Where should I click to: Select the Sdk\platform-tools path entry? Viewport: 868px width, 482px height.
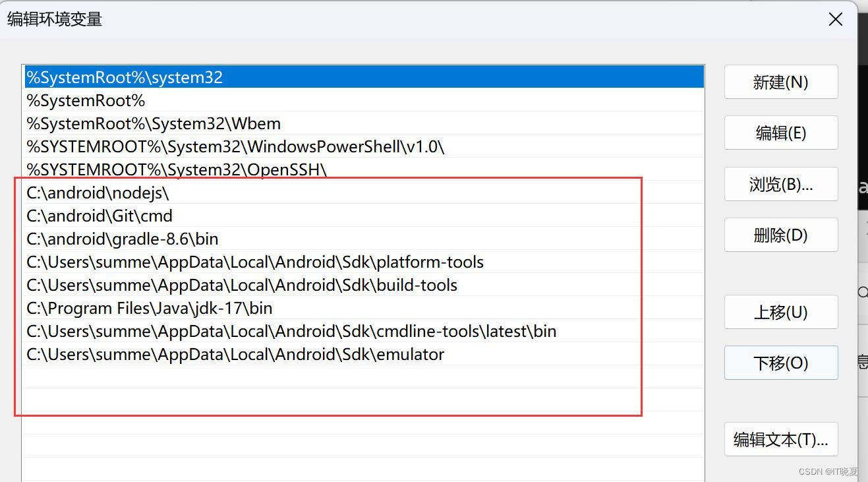[x=364, y=262]
